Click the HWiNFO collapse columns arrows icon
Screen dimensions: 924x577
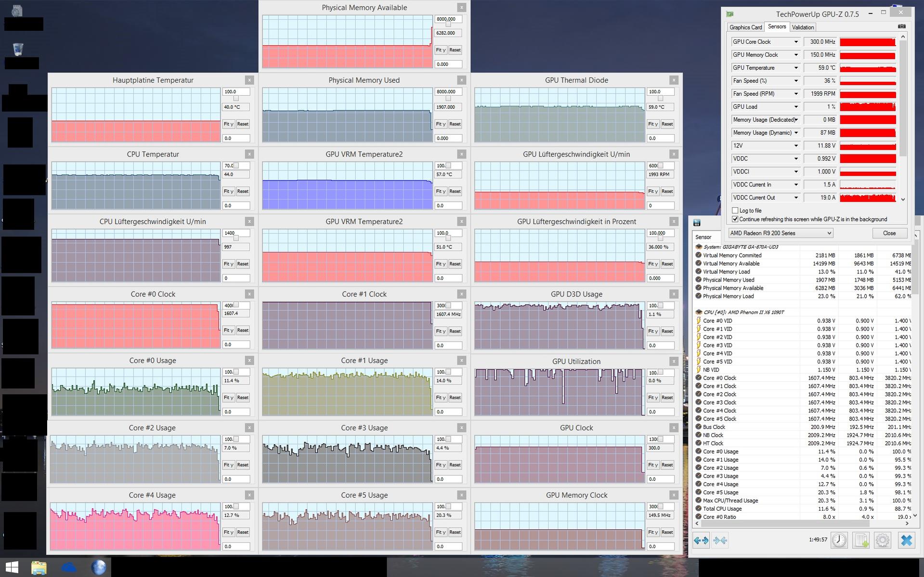(x=720, y=540)
